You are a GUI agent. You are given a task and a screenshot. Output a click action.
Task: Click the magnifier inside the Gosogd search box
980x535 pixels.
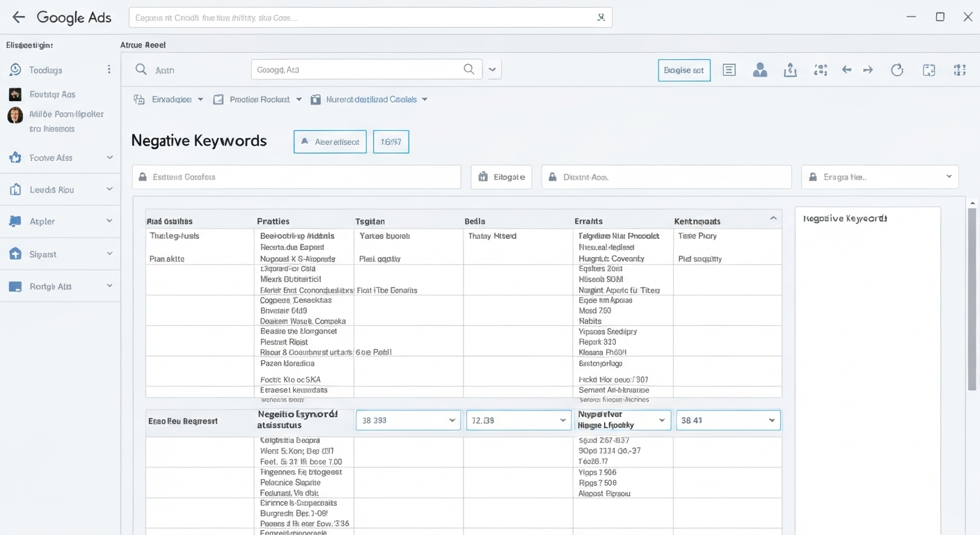[x=470, y=69]
